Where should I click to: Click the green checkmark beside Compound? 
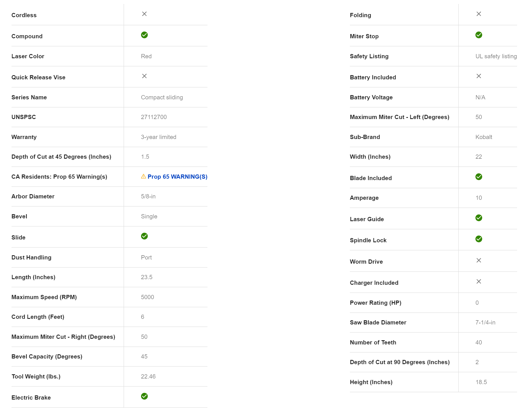coord(144,35)
